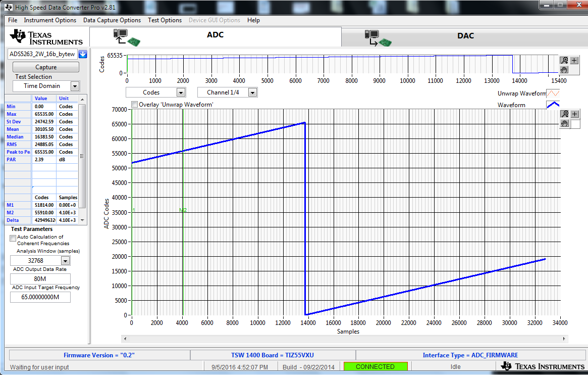Click the Build 09/22/2014 text
The width and height of the screenshot is (588, 375).
coord(308,367)
